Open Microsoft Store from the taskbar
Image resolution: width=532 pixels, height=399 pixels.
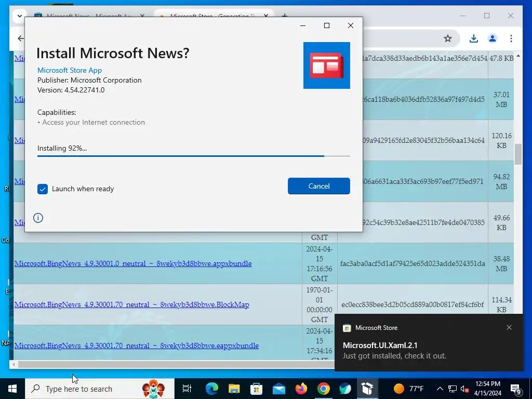click(x=256, y=389)
